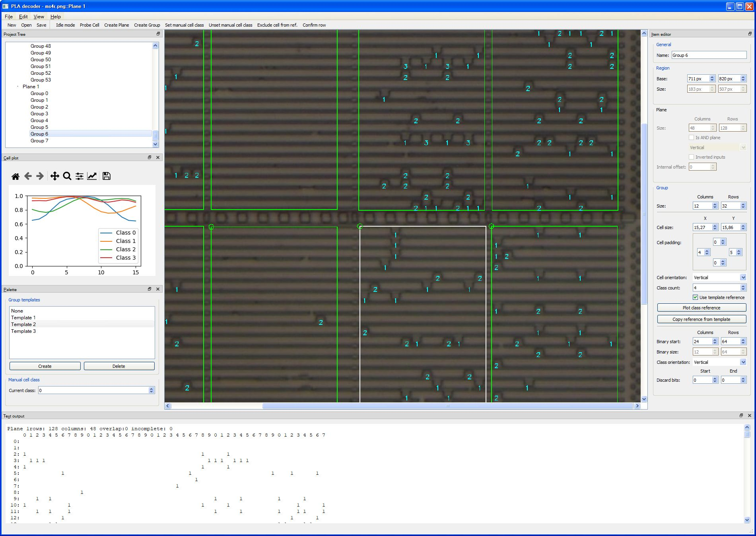Click Confirm row in the toolbar

click(314, 25)
